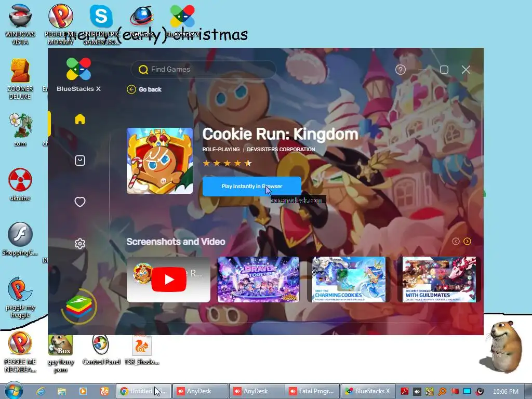The width and height of the screenshot is (532, 399).
Task: Click the ROLE-PLAYING genre label
Action: tap(221, 149)
